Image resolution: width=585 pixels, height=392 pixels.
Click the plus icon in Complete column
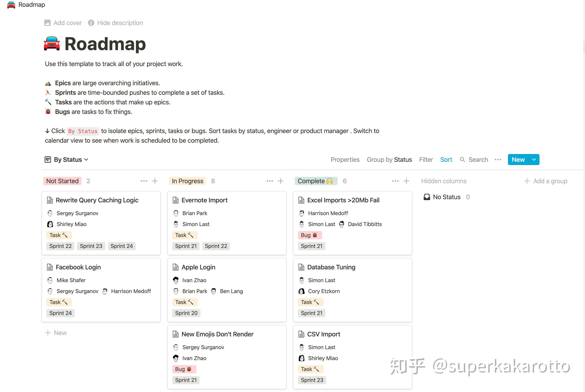[406, 181]
